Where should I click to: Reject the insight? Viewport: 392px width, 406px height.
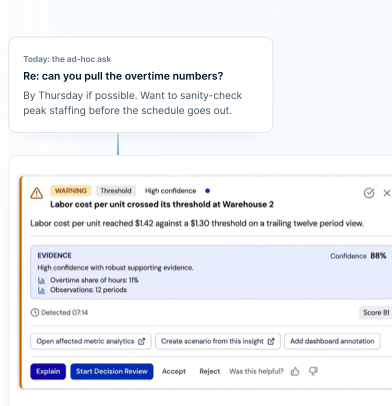pos(210,371)
